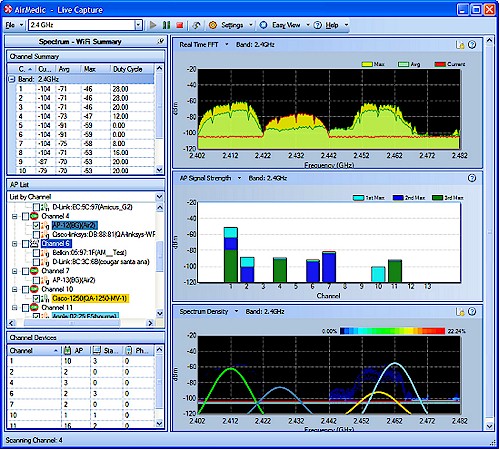Image resolution: width=500 pixels, height=450 pixels.
Task: Sort by Max column header
Action: 96,69
